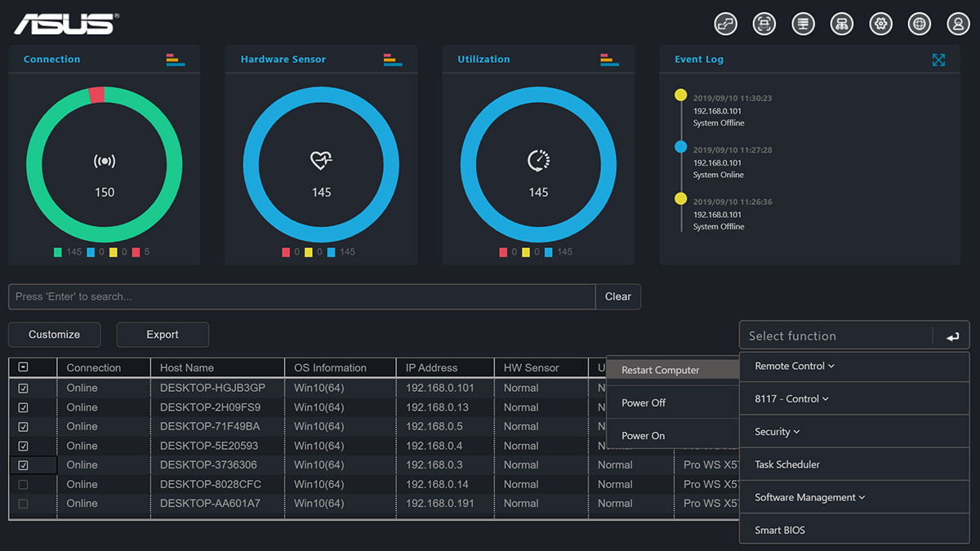Expand the Event Log panel to fullscreen

pyautogui.click(x=938, y=60)
